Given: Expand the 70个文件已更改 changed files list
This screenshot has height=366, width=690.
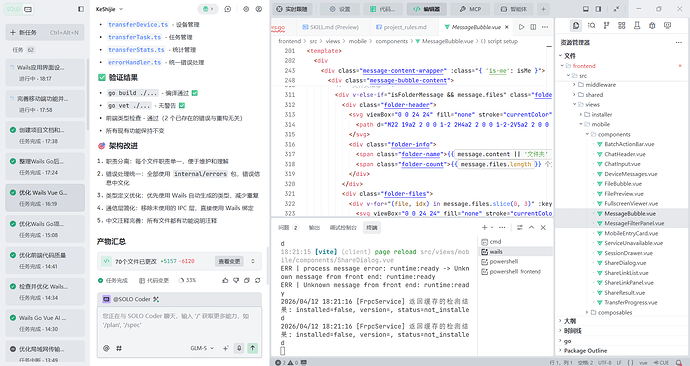Looking at the screenshot, I should point(253,261).
